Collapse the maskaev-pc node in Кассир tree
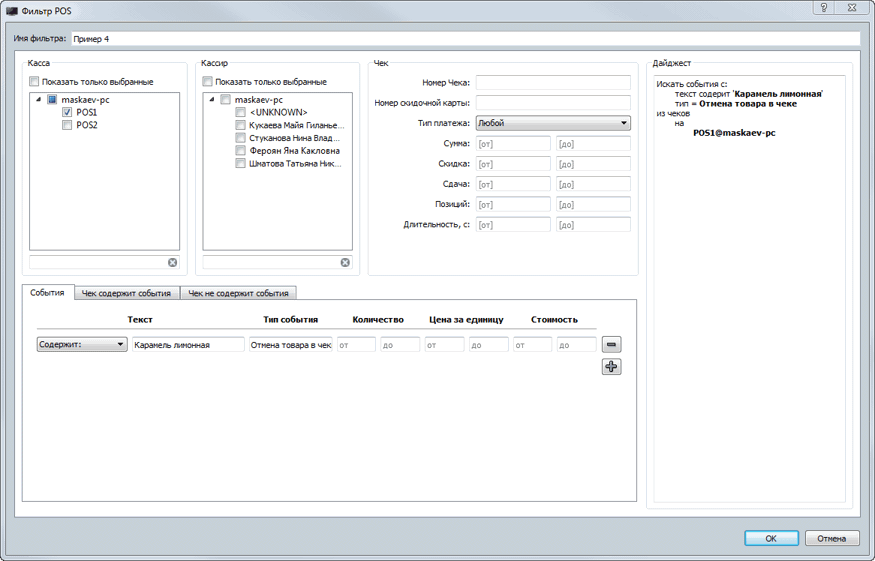 [x=212, y=100]
